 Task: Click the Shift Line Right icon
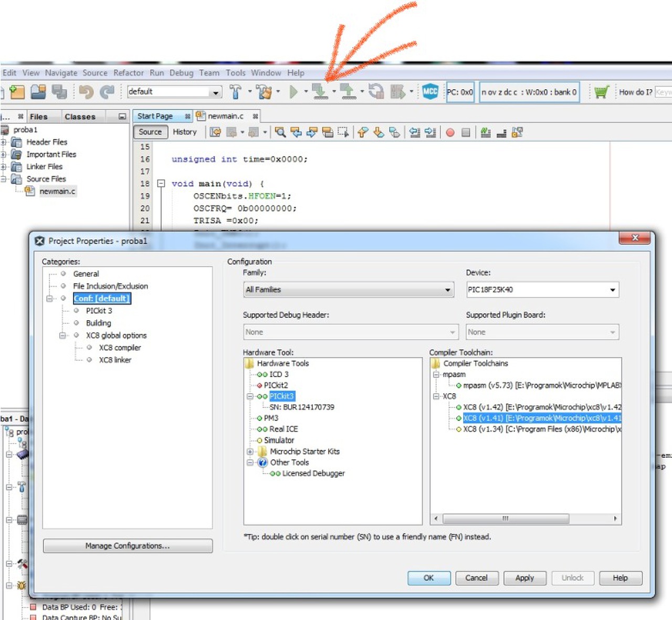click(430, 132)
